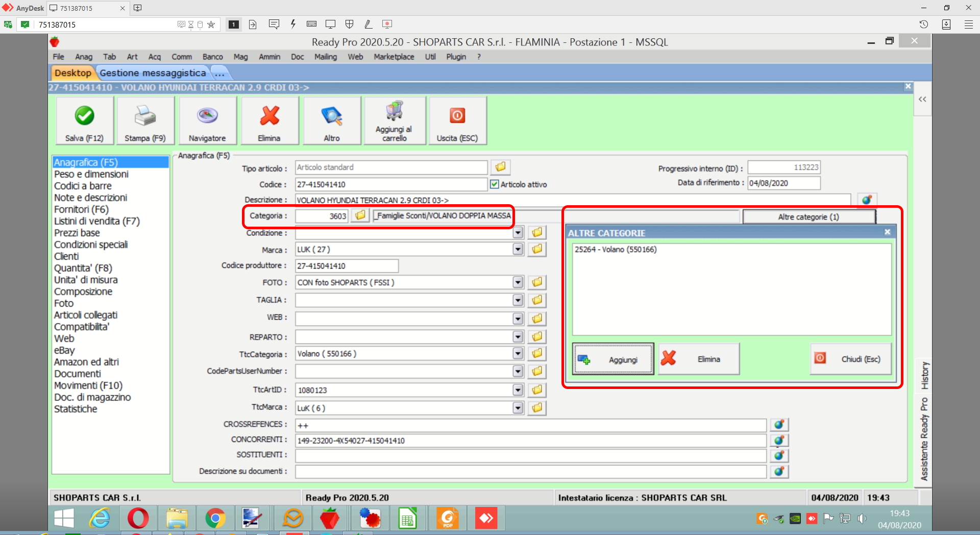This screenshot has height=535, width=980.
Task: Expand the TtcArtID dropdown arrow
Action: [518, 390]
